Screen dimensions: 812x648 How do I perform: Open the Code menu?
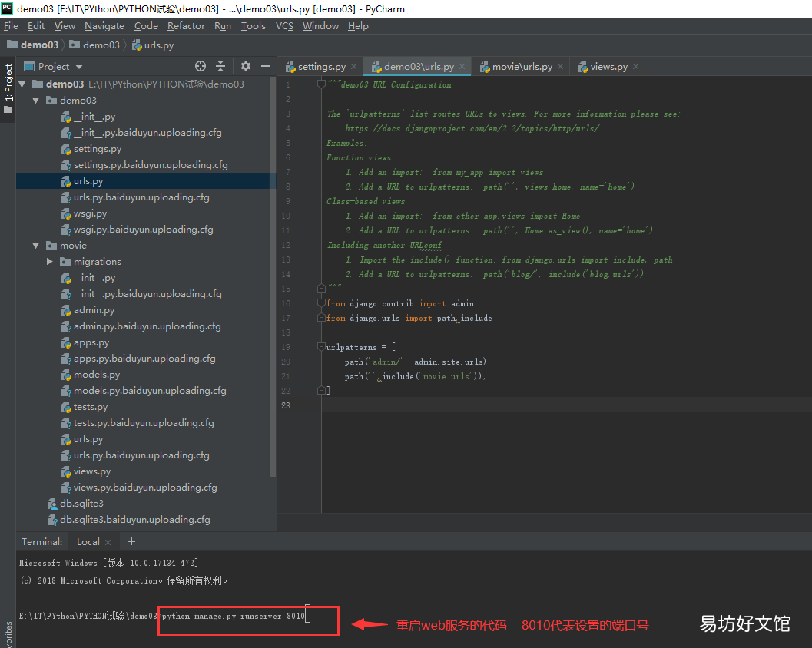pos(146,26)
